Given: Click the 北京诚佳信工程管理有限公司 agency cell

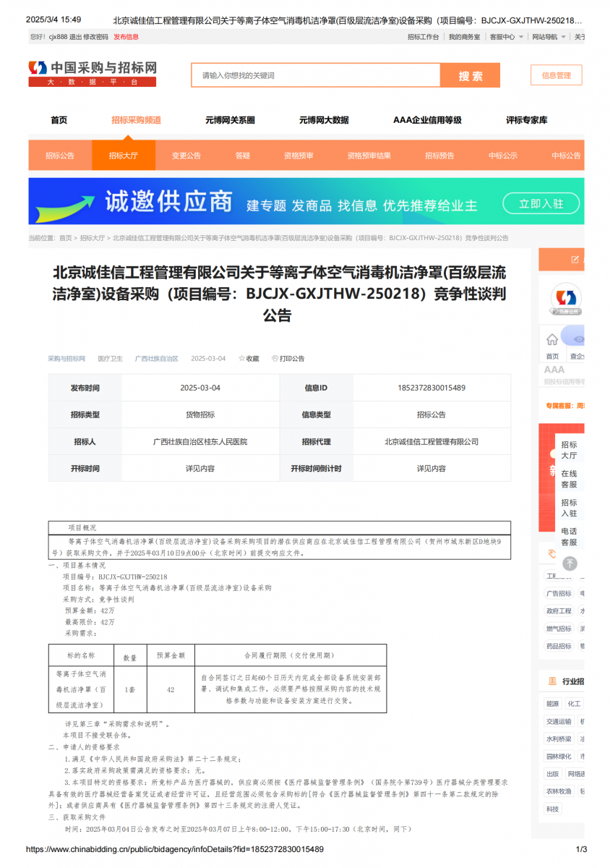Looking at the screenshot, I should click(432, 441).
